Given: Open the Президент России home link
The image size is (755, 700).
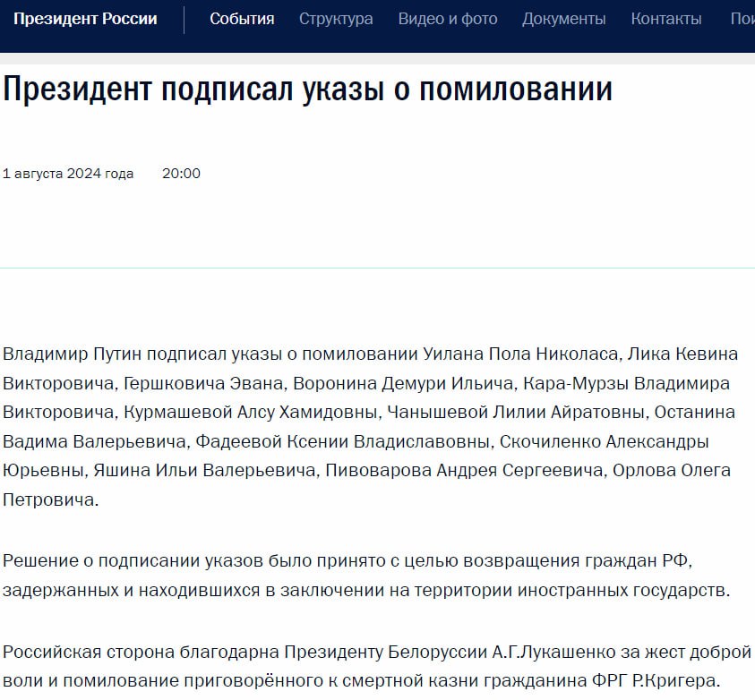Looking at the screenshot, I should pos(86,19).
